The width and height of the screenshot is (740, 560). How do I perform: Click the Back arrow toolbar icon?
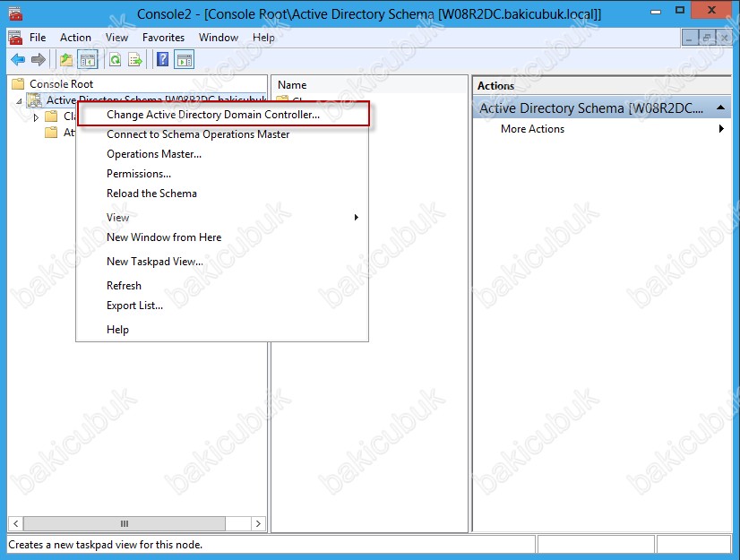(18, 60)
